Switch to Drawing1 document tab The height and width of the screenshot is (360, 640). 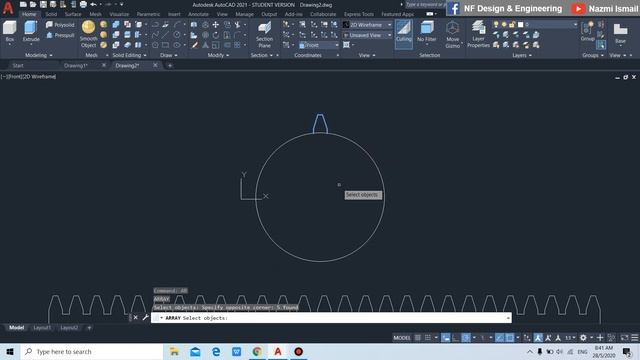(x=76, y=65)
